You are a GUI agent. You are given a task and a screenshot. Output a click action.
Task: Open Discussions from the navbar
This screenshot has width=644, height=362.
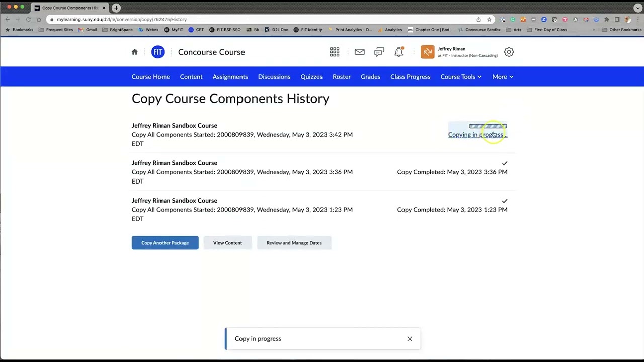tap(274, 77)
